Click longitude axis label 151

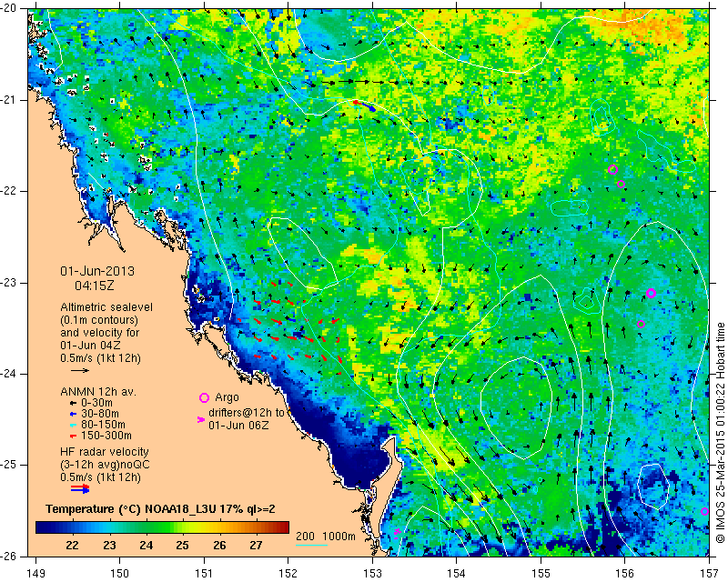pos(204,573)
